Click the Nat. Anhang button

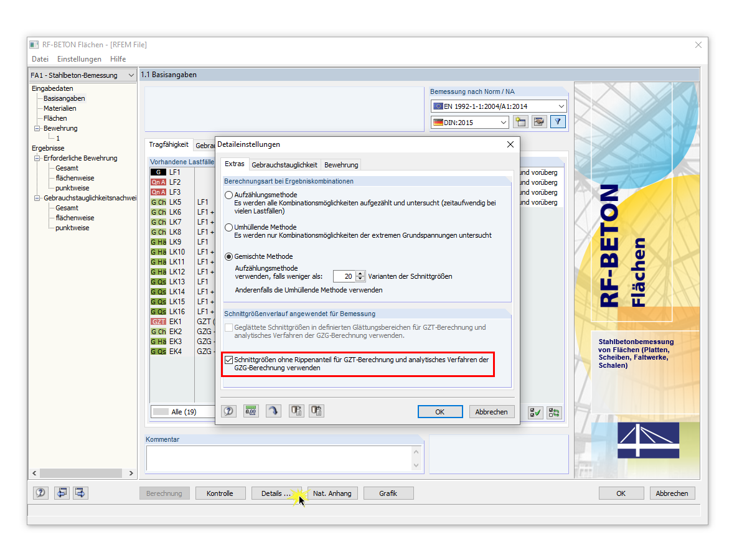click(x=332, y=493)
